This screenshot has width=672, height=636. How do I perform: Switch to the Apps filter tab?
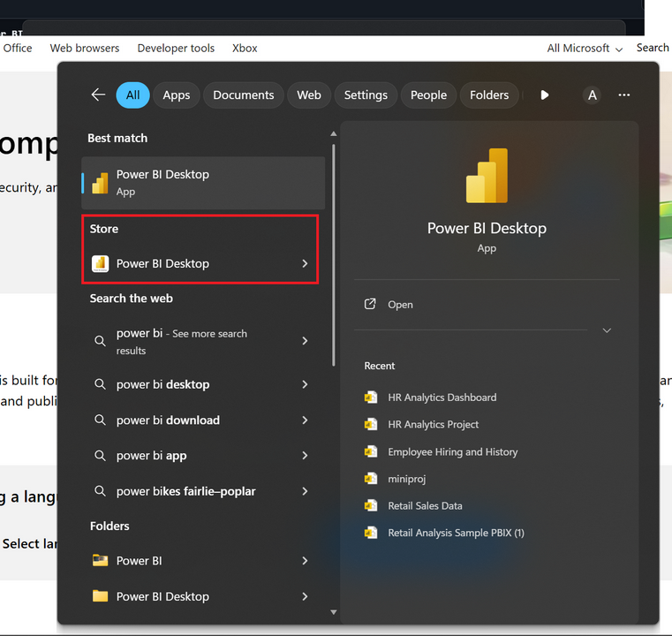(x=176, y=95)
